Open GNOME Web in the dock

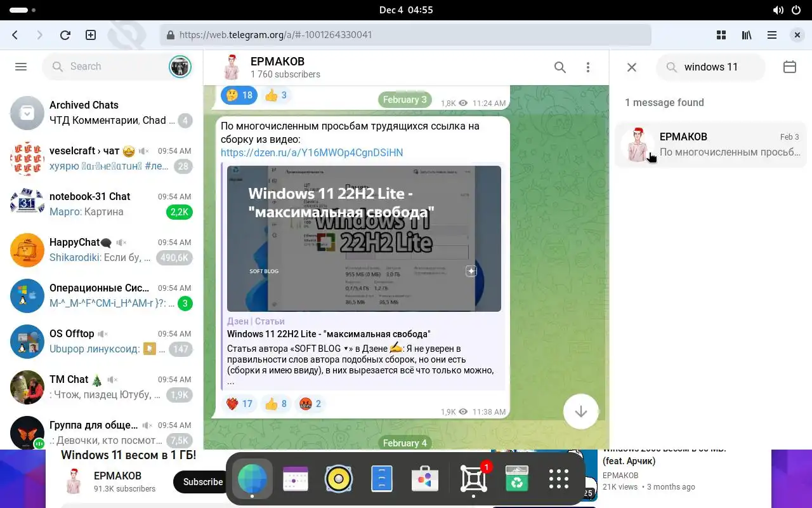pyautogui.click(x=252, y=479)
